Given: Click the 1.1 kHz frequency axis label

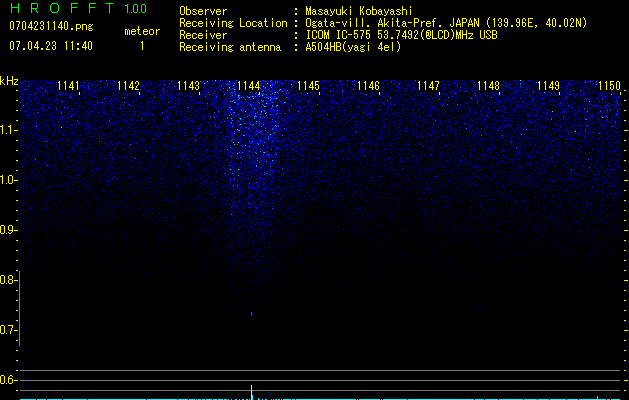Looking at the screenshot, I should 9,130.
